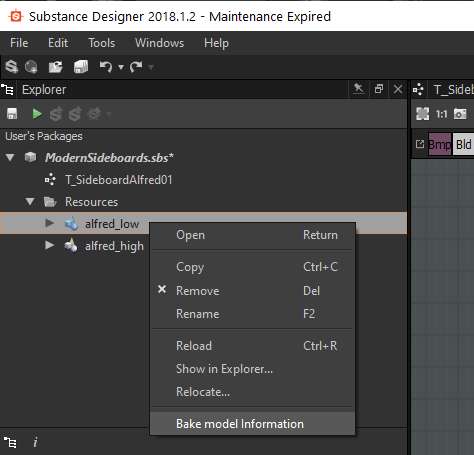The height and width of the screenshot is (455, 474).
Task: Click the graph screenshot camera icon
Action: tap(460, 114)
